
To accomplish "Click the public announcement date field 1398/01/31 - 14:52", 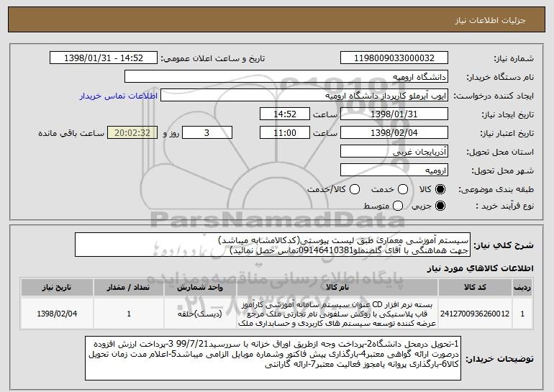I will pyautogui.click(x=104, y=58).
